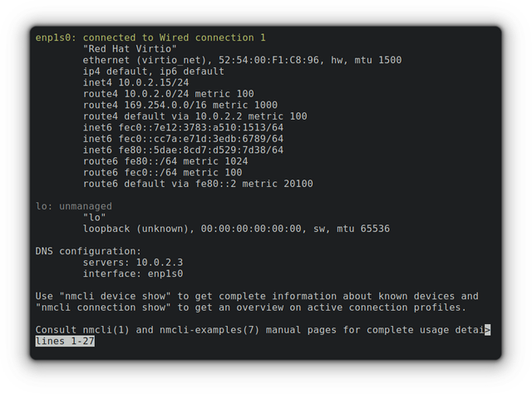Click the route4 169.254.0.0/16 metric 1000 line

tap(180, 105)
